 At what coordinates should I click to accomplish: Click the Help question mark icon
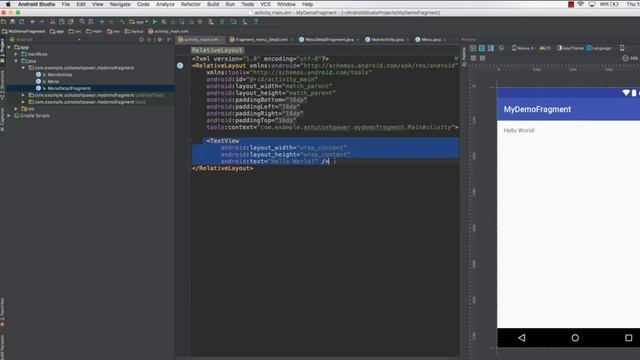[x=256, y=22]
